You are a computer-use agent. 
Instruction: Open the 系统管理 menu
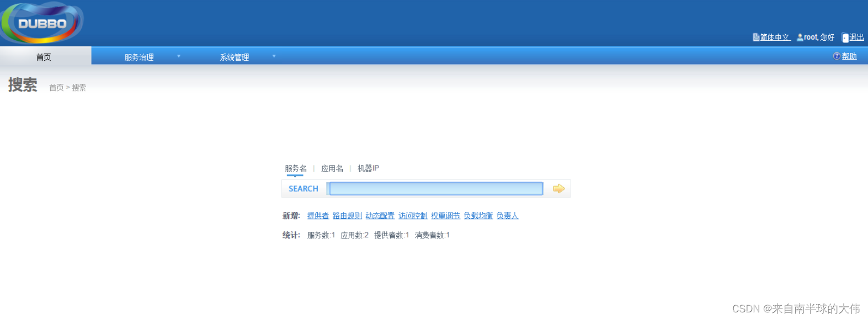[235, 57]
